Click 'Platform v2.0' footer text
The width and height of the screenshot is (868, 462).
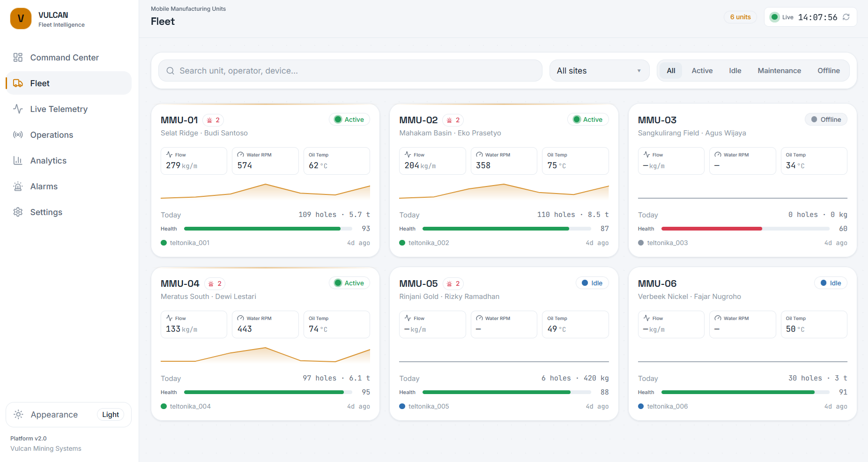point(29,439)
